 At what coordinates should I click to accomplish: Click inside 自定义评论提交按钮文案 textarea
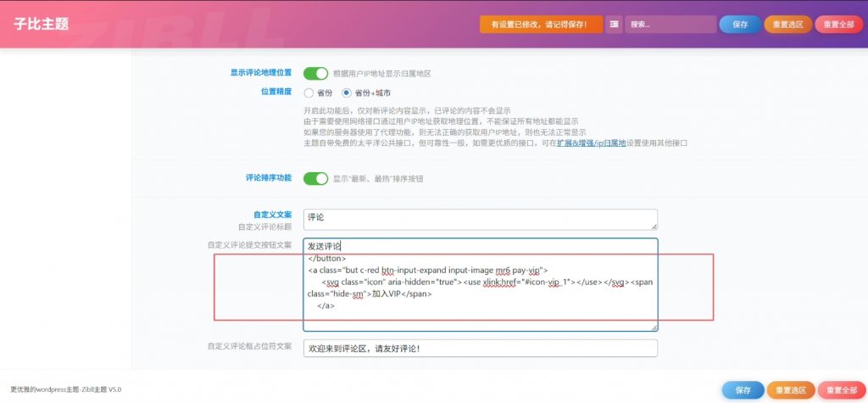tap(480, 284)
